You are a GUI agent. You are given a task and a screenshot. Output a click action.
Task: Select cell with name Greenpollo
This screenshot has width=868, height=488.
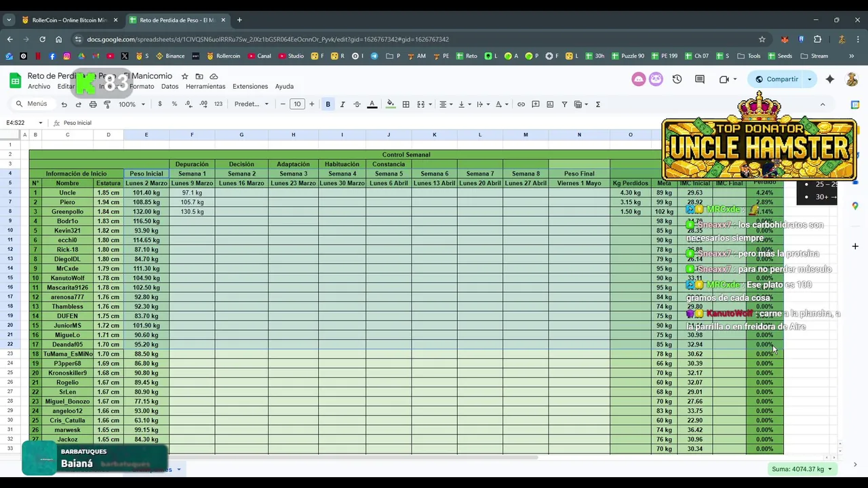point(67,211)
